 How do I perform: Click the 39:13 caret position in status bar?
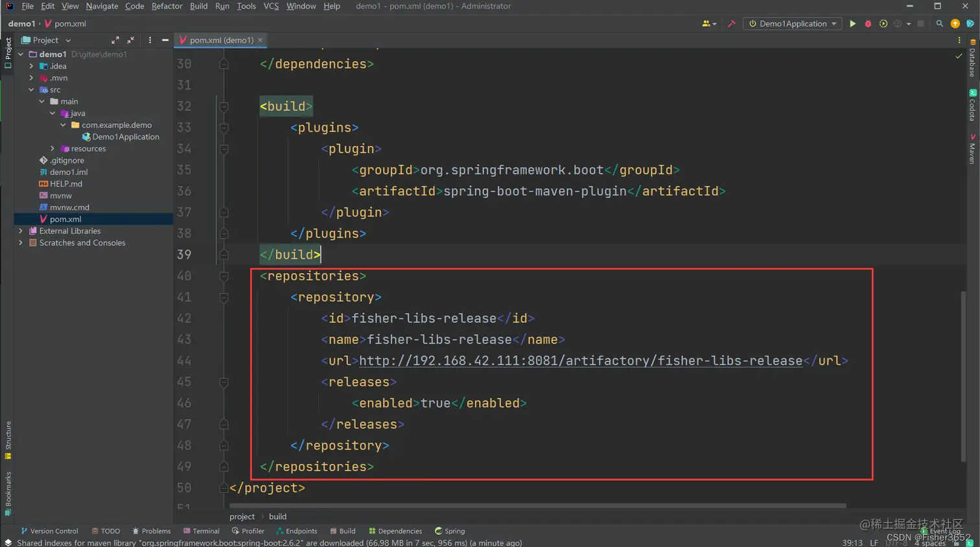[852, 542]
